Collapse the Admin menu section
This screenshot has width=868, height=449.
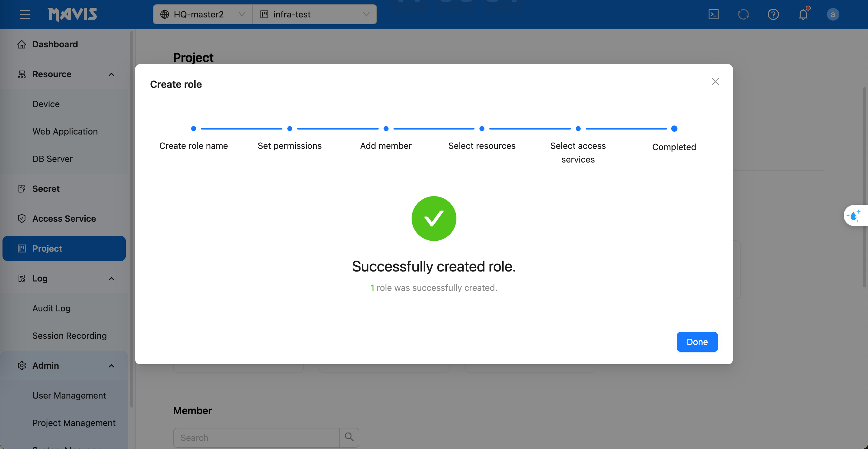(x=111, y=366)
